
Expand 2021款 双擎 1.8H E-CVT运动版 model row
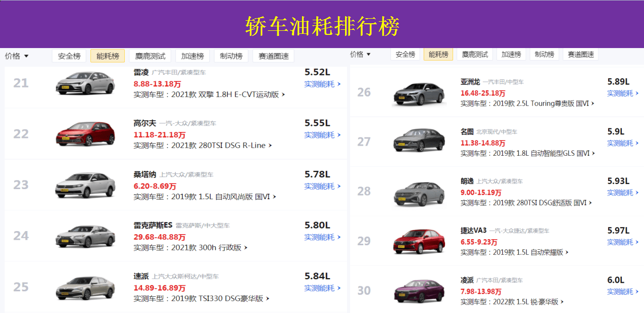[x=209, y=95]
